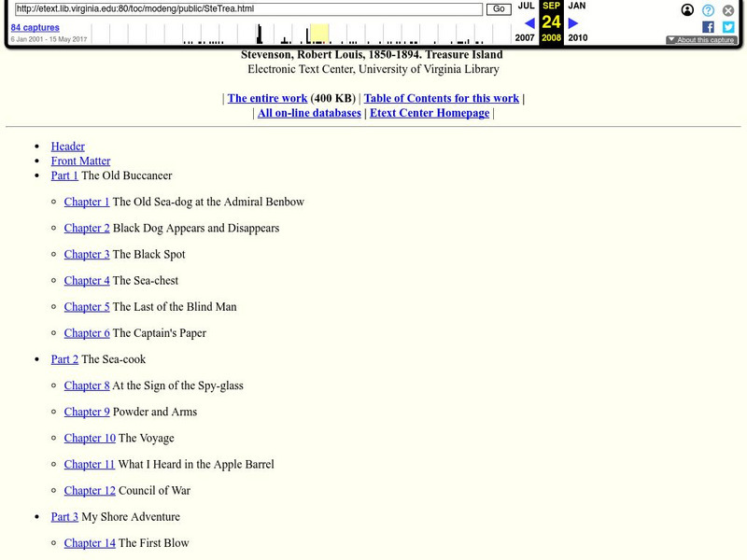747x560 pixels.
Task: Go to the next capture arrow near JAN 2010
Action: (572, 22)
